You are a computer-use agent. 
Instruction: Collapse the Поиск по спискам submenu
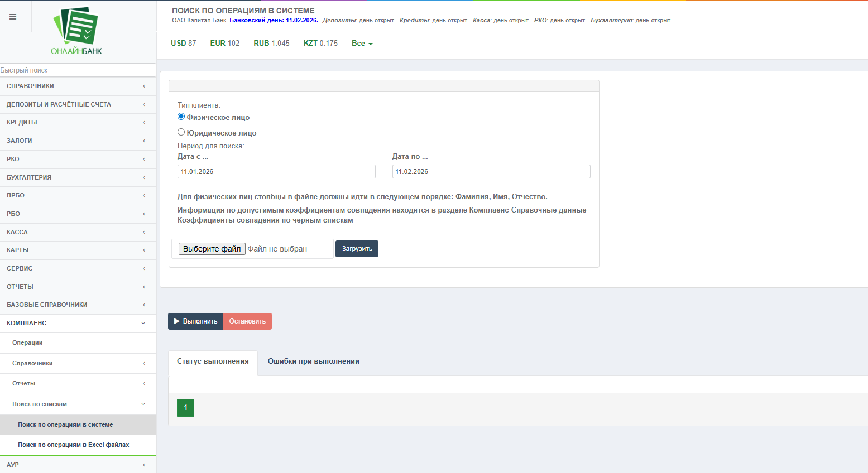click(x=78, y=404)
